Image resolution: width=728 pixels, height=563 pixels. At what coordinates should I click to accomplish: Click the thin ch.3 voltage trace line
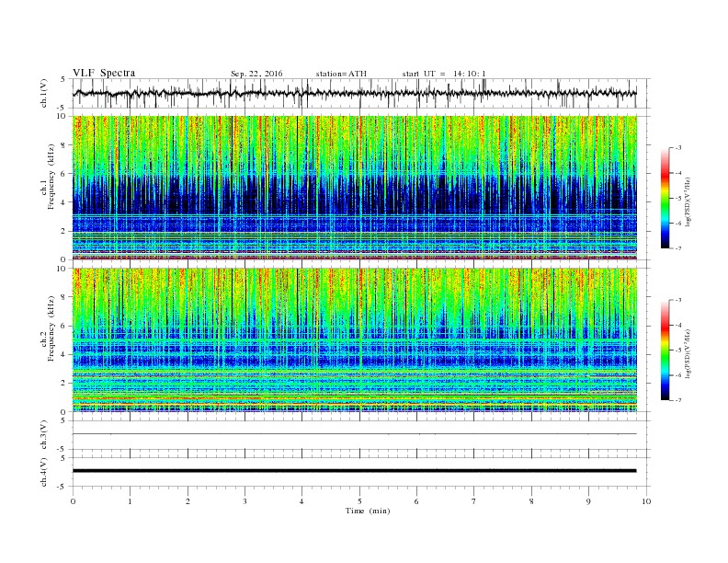click(354, 434)
